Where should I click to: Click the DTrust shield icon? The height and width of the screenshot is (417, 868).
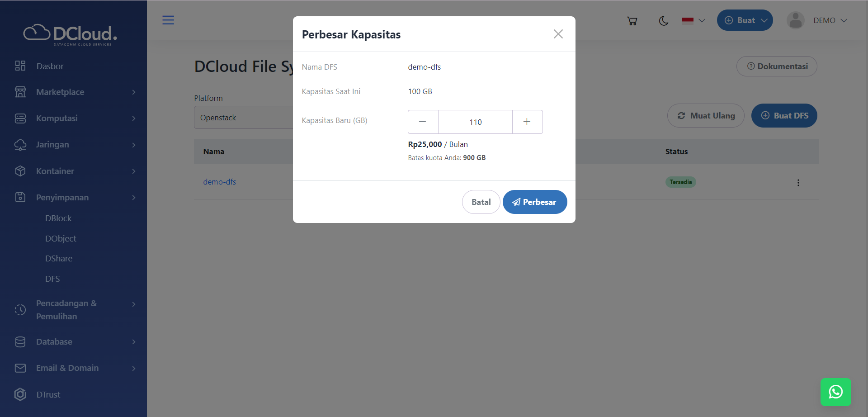20,394
